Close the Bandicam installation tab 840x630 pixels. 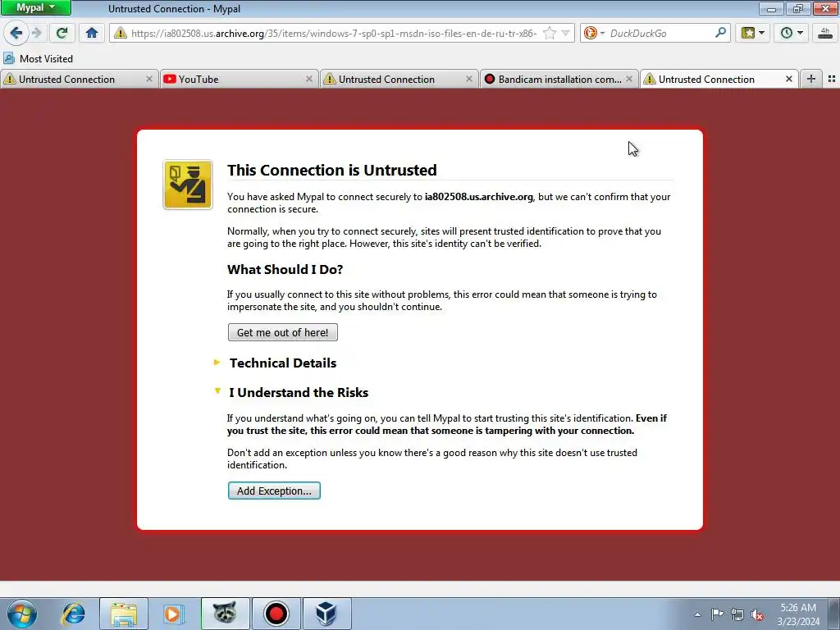(x=629, y=79)
